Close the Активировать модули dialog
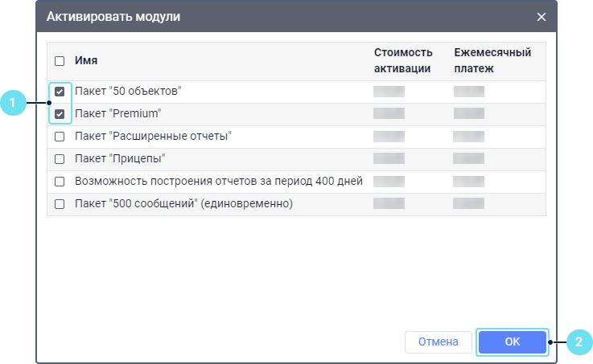The height and width of the screenshot is (364, 593). click(x=542, y=17)
